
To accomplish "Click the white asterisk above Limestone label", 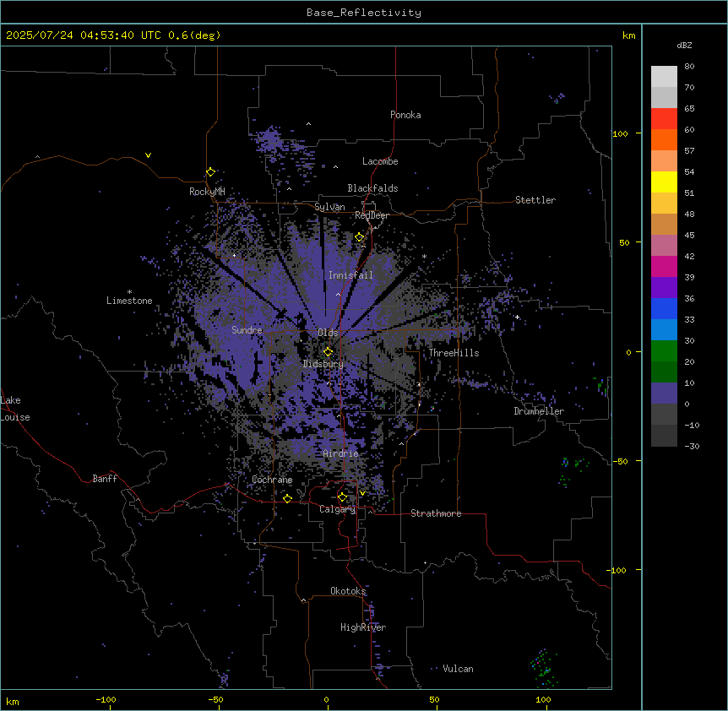I will tap(129, 291).
